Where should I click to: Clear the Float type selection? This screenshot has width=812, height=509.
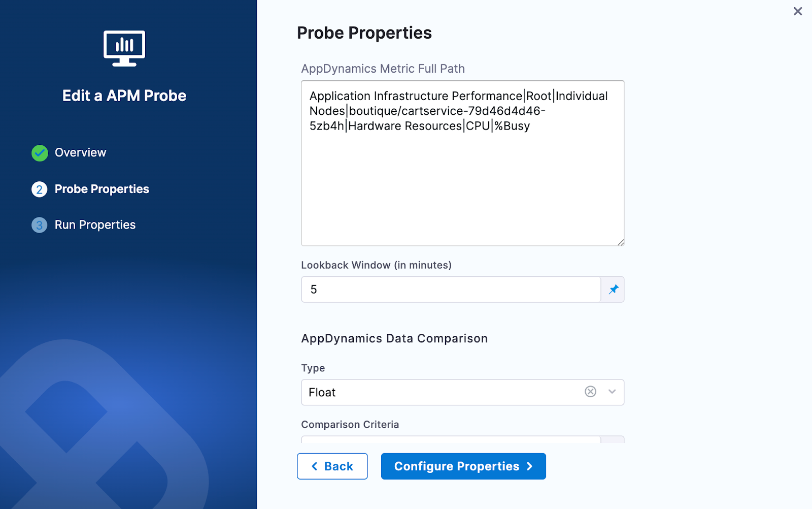(x=590, y=392)
